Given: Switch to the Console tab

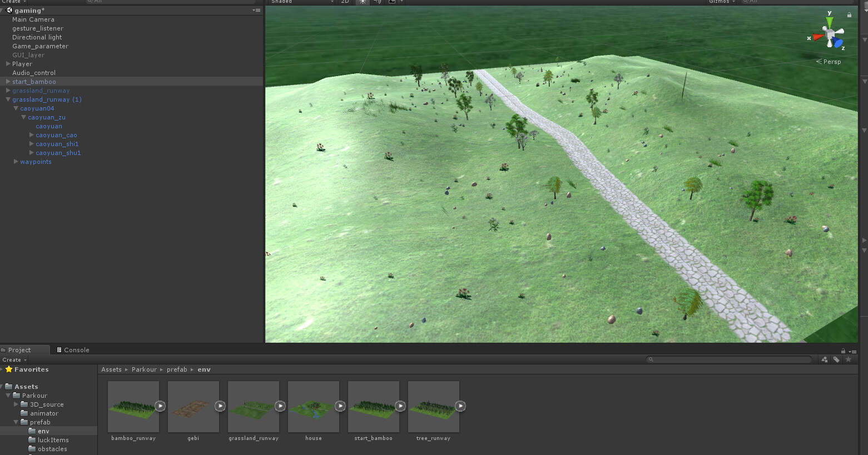Looking at the screenshot, I should point(73,349).
